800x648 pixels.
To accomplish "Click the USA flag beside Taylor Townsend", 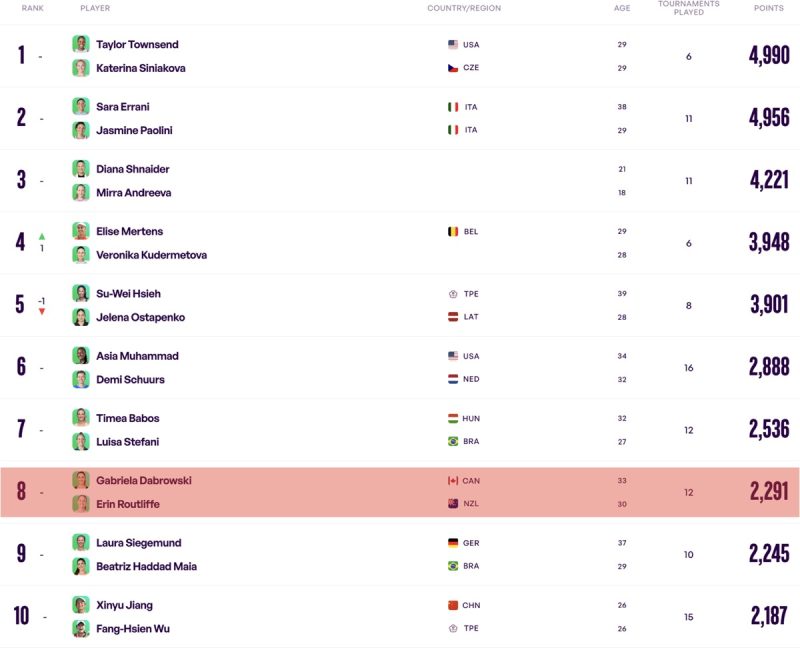I will (x=453, y=44).
